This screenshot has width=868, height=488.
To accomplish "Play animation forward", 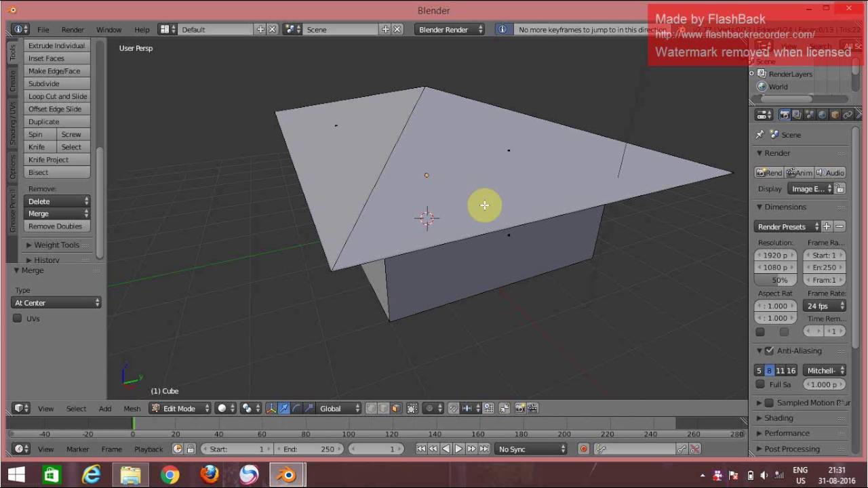I will pyautogui.click(x=458, y=449).
